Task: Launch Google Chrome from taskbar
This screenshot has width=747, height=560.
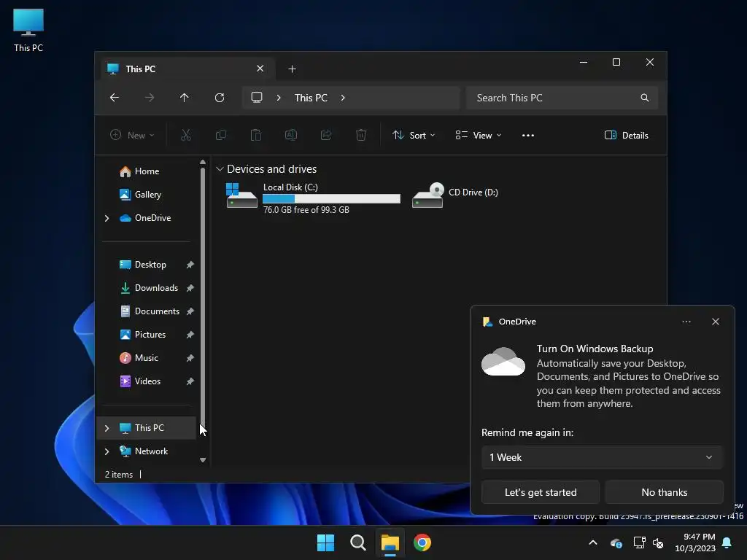Action: [x=422, y=542]
